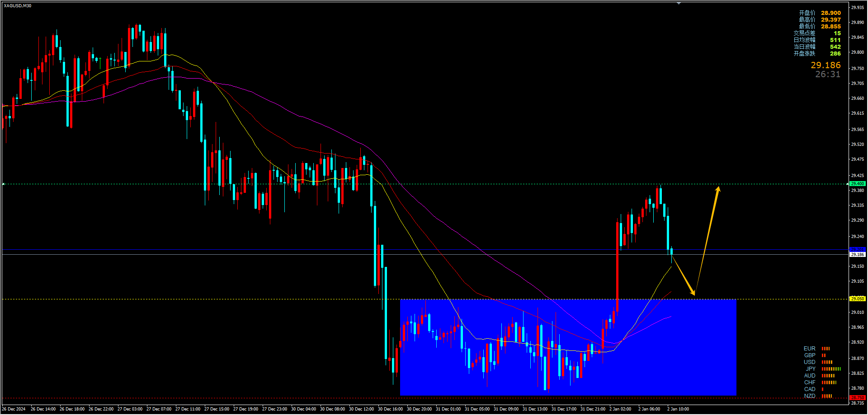This screenshot has width=868, height=415.
Task: Select the daily average range value 511
Action: (835, 40)
